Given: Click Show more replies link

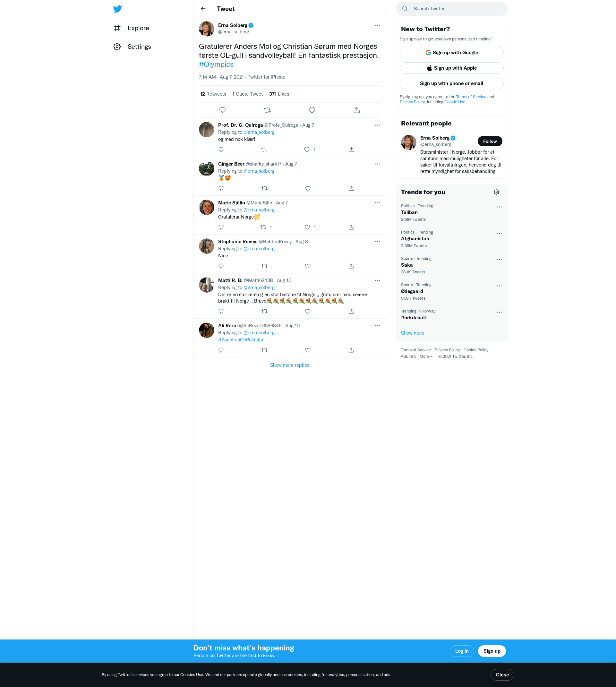Looking at the screenshot, I should pyautogui.click(x=289, y=365).
